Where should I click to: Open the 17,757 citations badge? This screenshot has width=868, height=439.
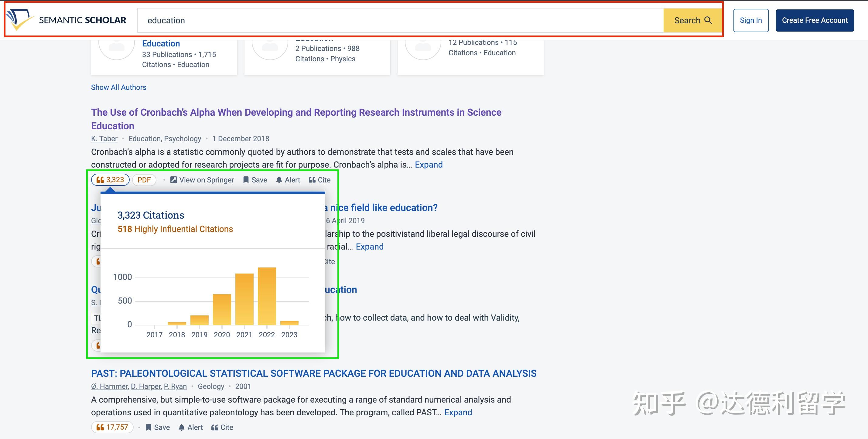(x=112, y=427)
